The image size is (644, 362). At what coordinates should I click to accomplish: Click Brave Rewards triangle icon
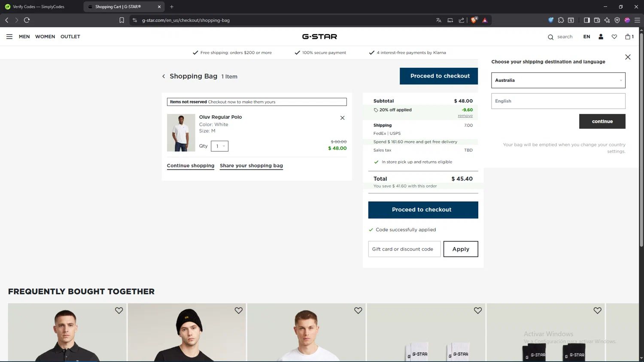click(x=485, y=20)
